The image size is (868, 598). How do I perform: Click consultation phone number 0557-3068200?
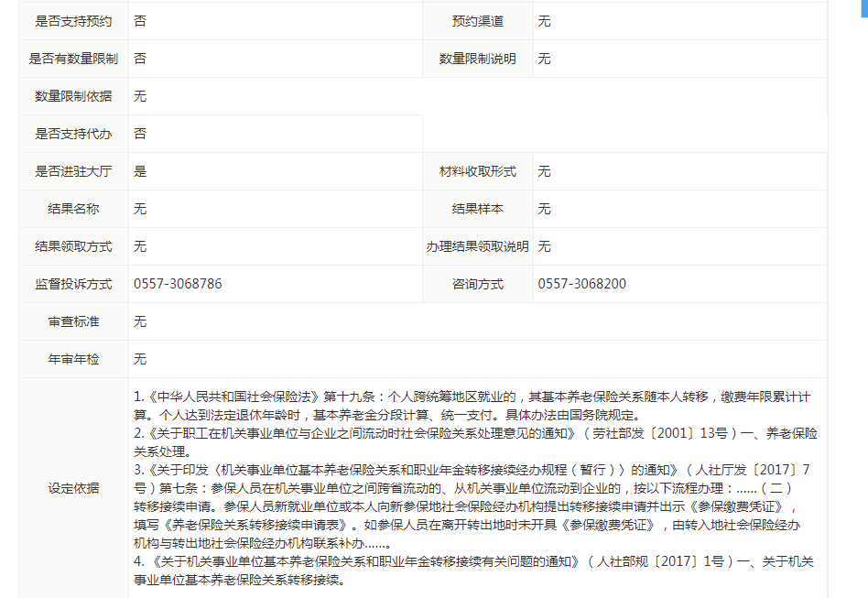pos(582,284)
